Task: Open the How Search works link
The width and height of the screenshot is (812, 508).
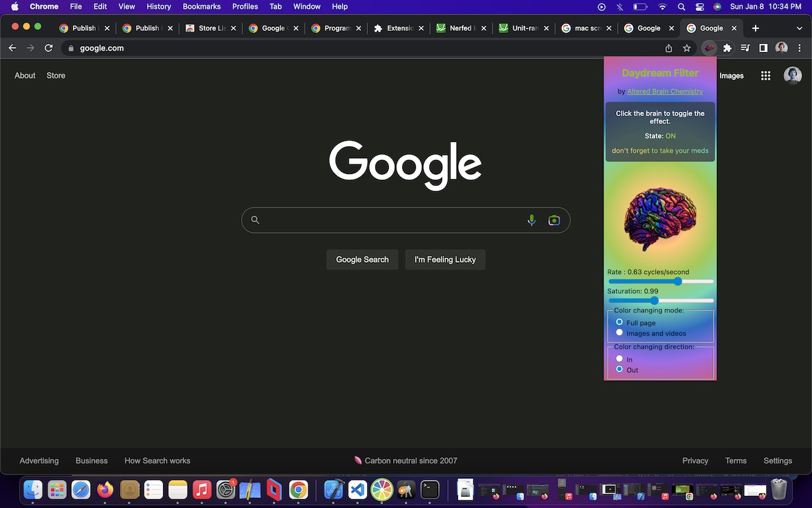Action: pyautogui.click(x=157, y=461)
